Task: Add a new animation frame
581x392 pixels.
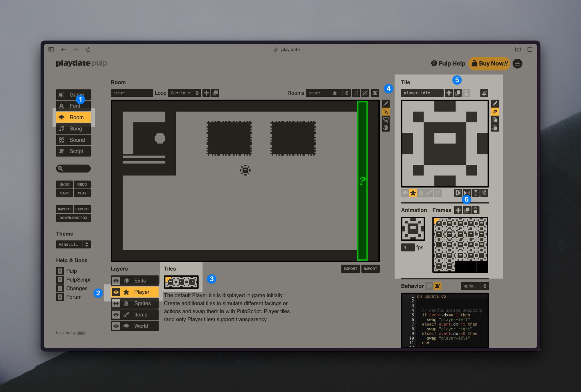Action: point(458,210)
